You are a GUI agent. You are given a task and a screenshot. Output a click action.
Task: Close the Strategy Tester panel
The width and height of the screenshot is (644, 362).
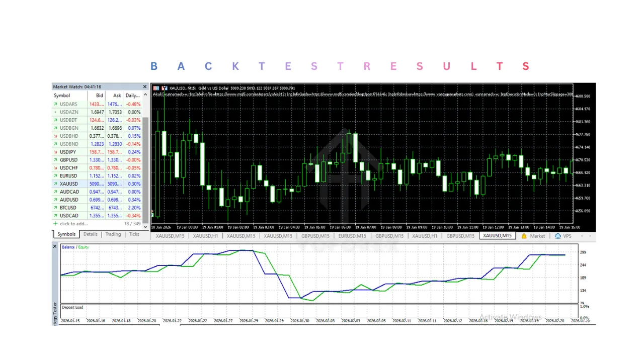click(x=55, y=246)
